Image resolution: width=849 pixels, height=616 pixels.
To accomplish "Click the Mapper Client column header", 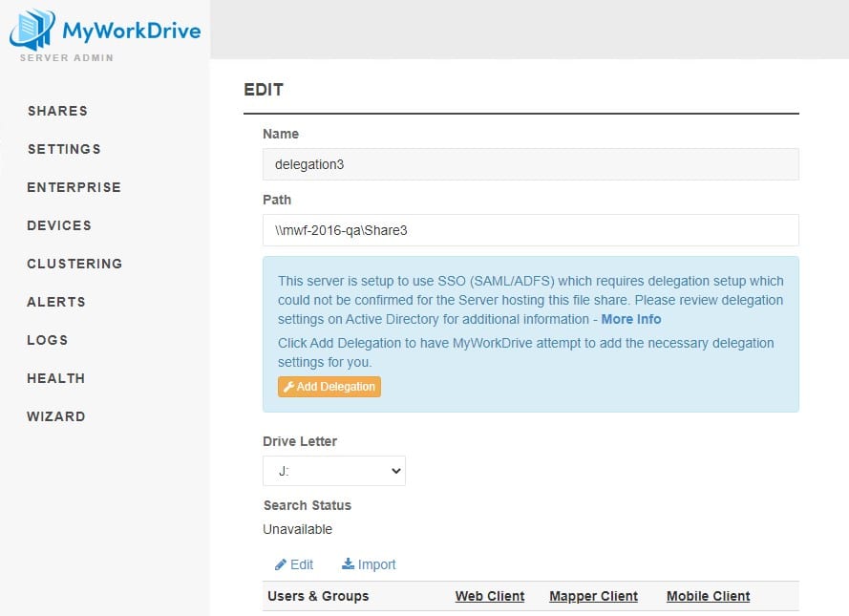I will coord(593,596).
